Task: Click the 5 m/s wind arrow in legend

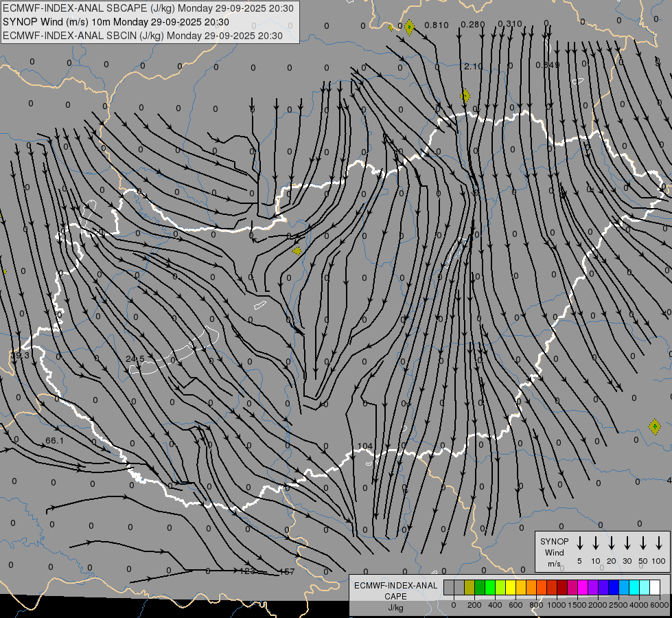Action: point(580,542)
